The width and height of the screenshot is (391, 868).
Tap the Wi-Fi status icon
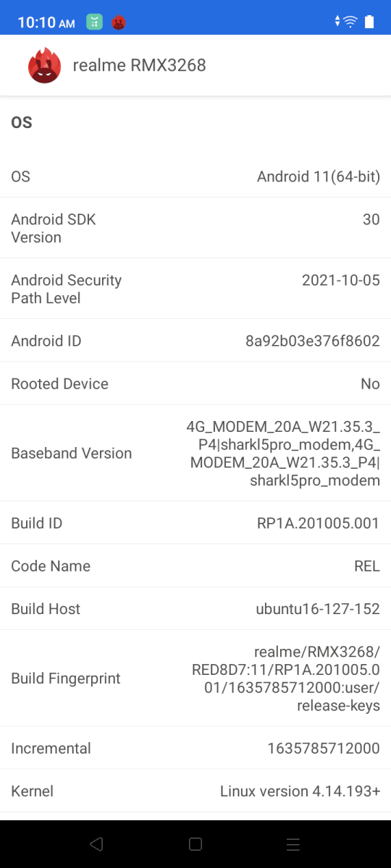tap(350, 22)
